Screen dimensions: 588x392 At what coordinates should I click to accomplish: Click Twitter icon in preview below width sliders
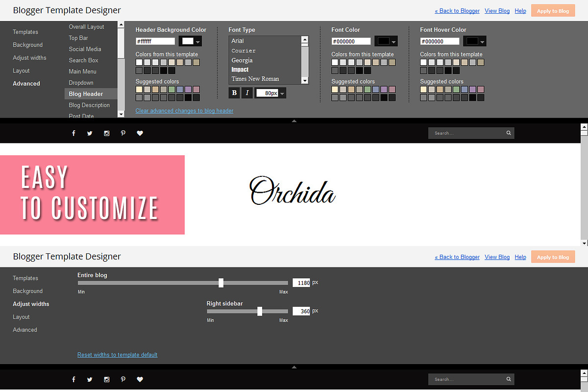90,379
